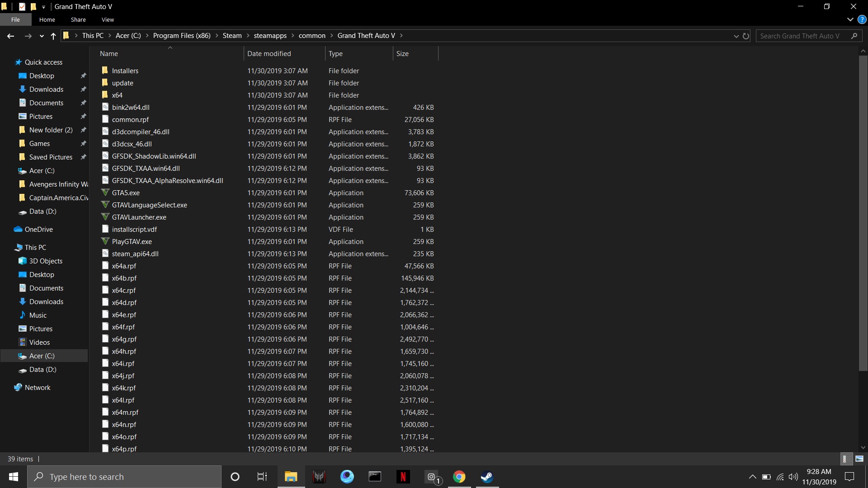Image resolution: width=868 pixels, height=488 pixels.
Task: Open the address bar history dropdown
Action: (736, 36)
